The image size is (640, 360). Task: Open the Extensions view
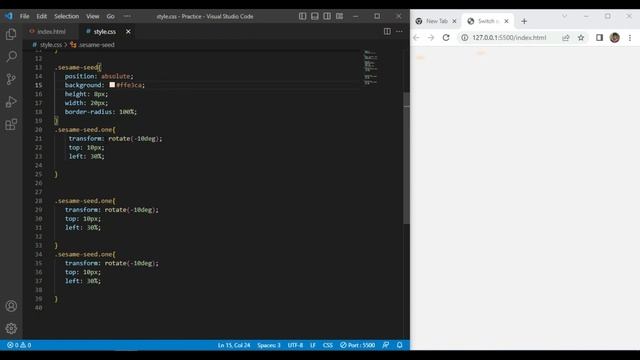pyautogui.click(x=11, y=124)
